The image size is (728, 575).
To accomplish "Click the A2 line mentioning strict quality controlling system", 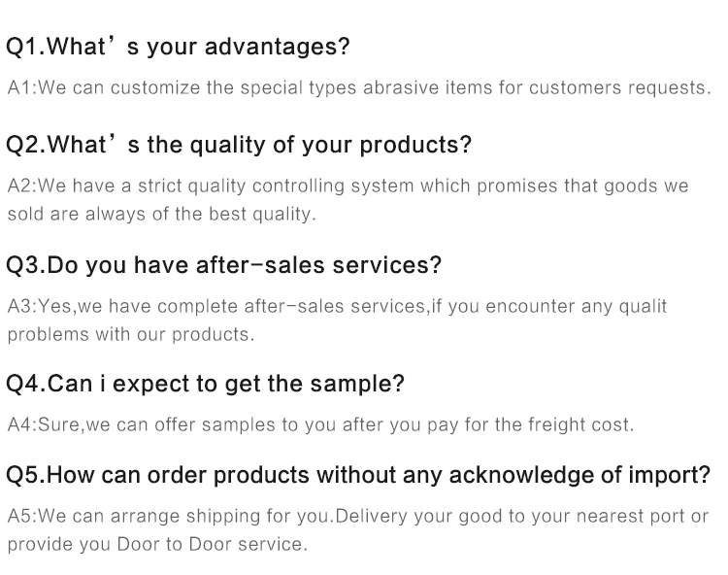I will click(x=347, y=186).
